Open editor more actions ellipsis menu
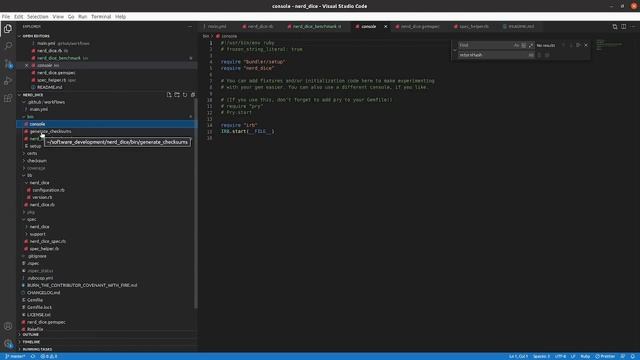 point(633,27)
